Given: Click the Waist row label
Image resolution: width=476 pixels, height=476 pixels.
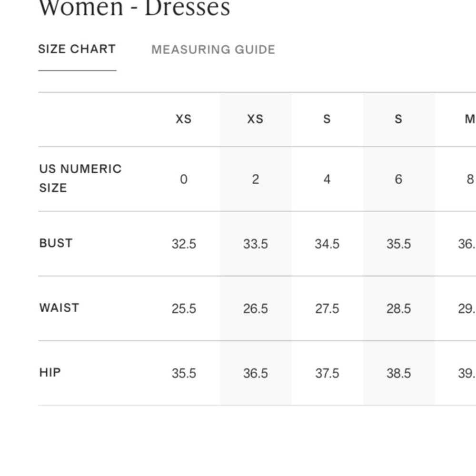Looking at the screenshot, I should pos(59,308).
